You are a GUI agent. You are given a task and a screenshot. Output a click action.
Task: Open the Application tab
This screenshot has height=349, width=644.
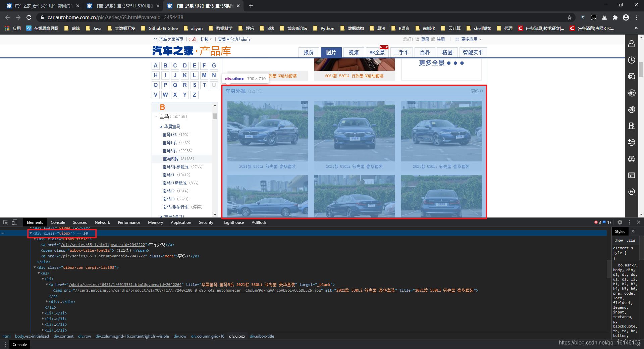(181, 222)
